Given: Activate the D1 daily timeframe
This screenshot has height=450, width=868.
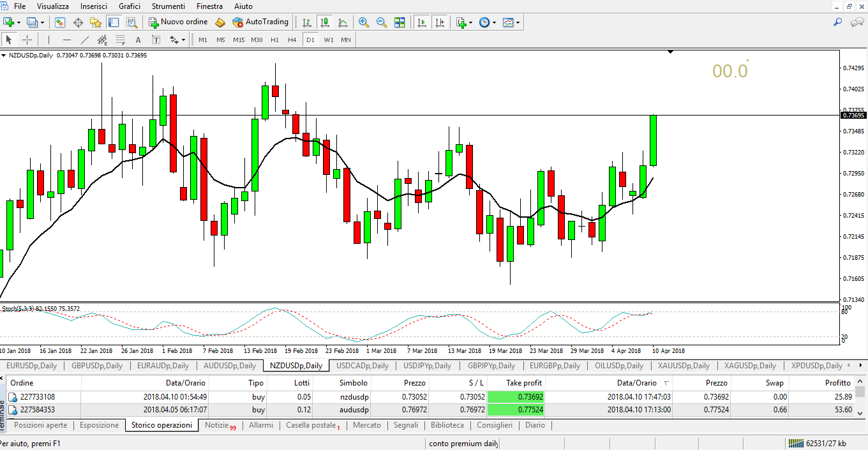Looking at the screenshot, I should pos(310,40).
